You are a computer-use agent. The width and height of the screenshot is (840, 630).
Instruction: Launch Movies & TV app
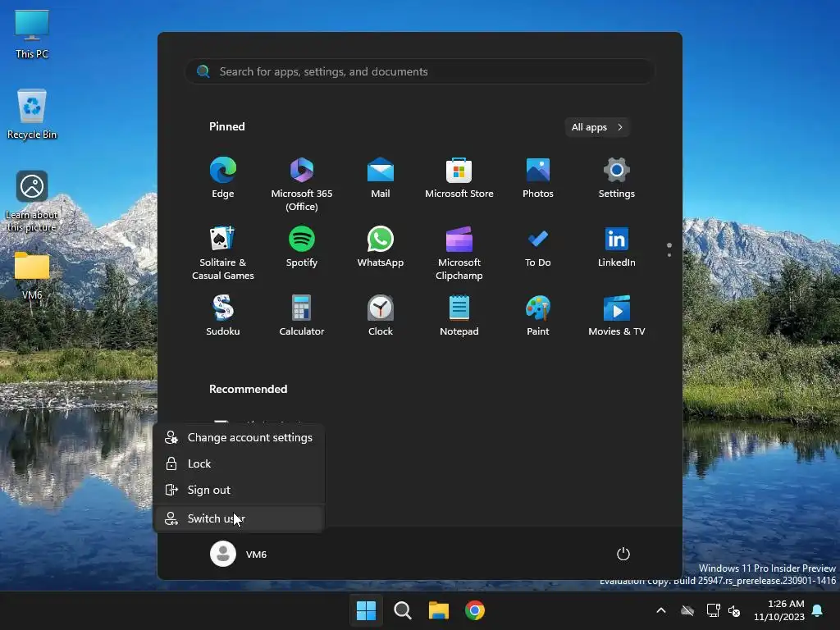(x=617, y=316)
